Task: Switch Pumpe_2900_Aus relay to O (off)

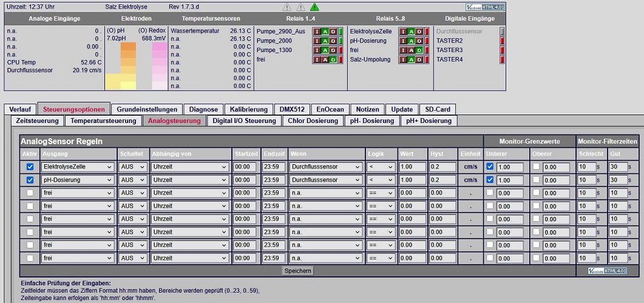Action: point(333,31)
